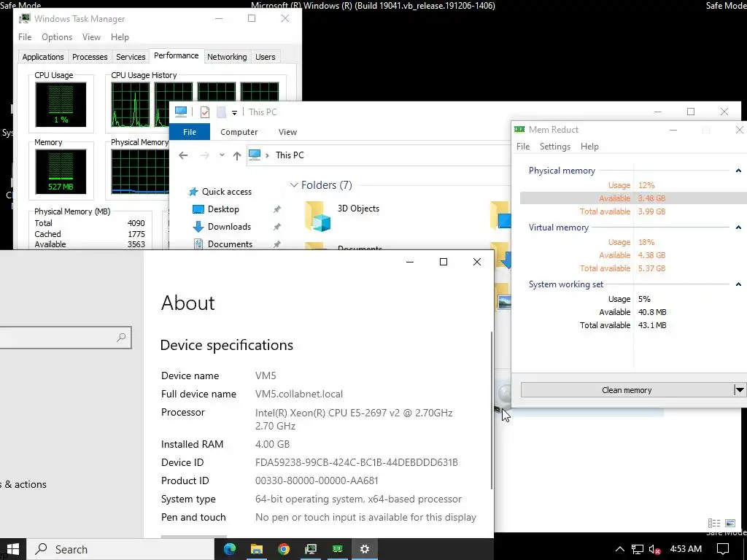Switch to Mem Reduct taskbar icon
The width and height of the screenshot is (747, 560).
[337, 549]
